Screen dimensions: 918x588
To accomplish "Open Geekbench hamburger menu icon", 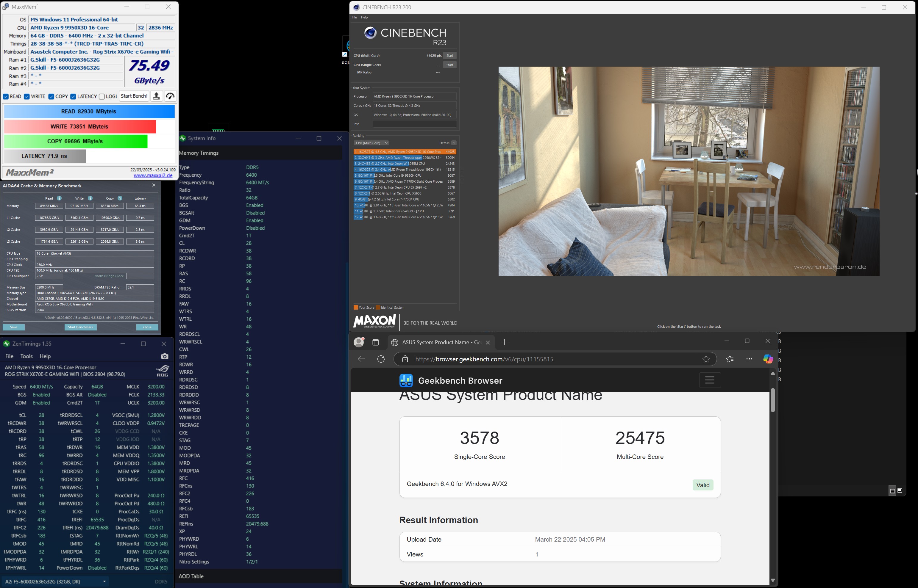I will tap(709, 380).
